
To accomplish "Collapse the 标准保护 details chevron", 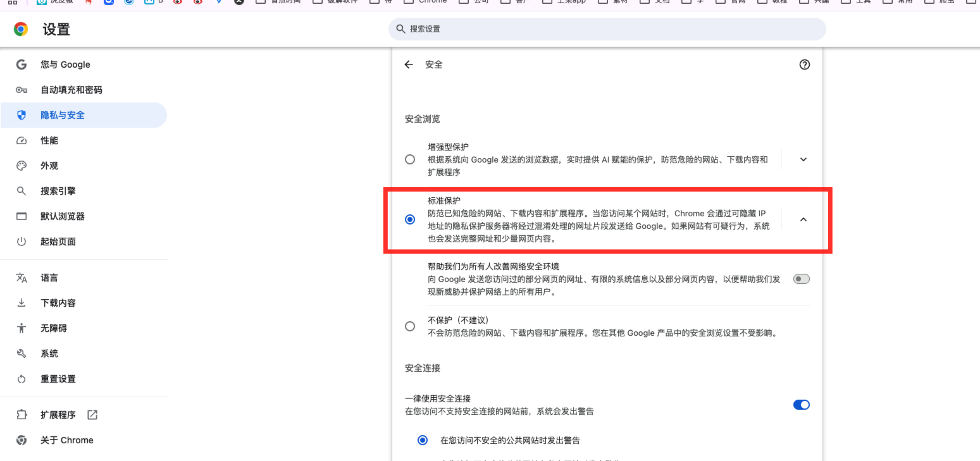I will tap(803, 219).
